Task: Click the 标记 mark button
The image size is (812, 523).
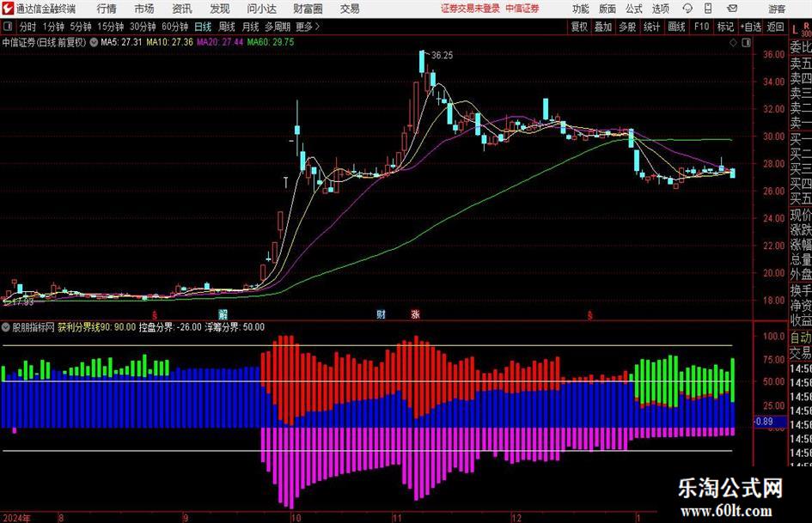Action: point(725,27)
